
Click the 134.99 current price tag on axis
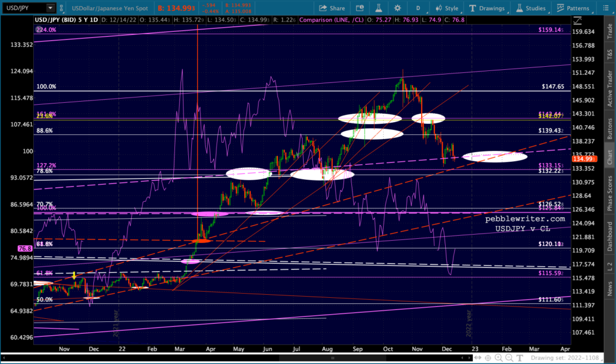coord(584,159)
